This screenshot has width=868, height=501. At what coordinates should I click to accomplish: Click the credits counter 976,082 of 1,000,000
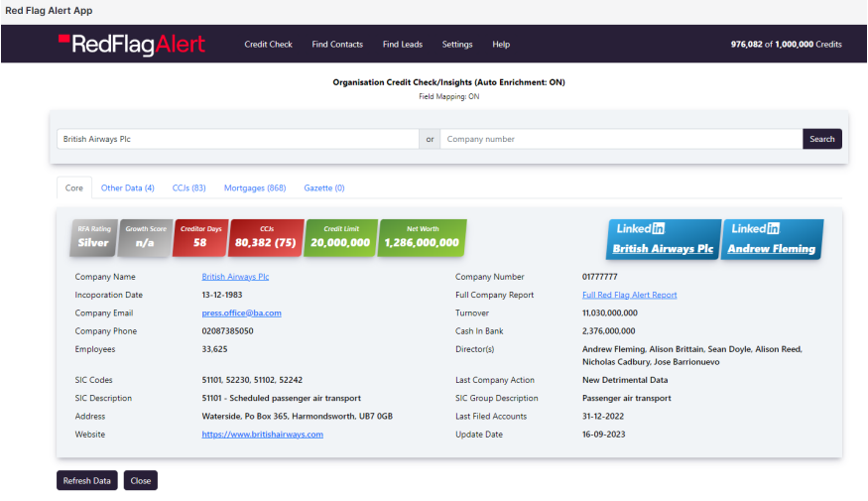pyautogui.click(x=786, y=45)
